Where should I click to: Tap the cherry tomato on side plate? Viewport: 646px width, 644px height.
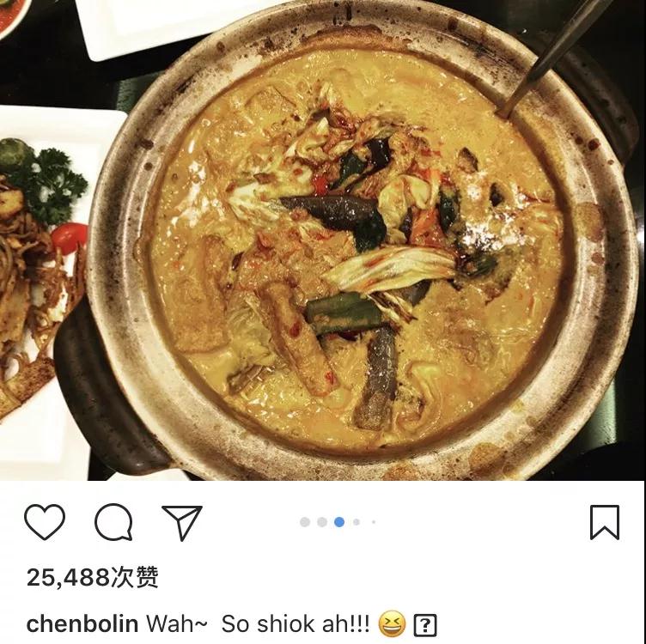coord(69,238)
